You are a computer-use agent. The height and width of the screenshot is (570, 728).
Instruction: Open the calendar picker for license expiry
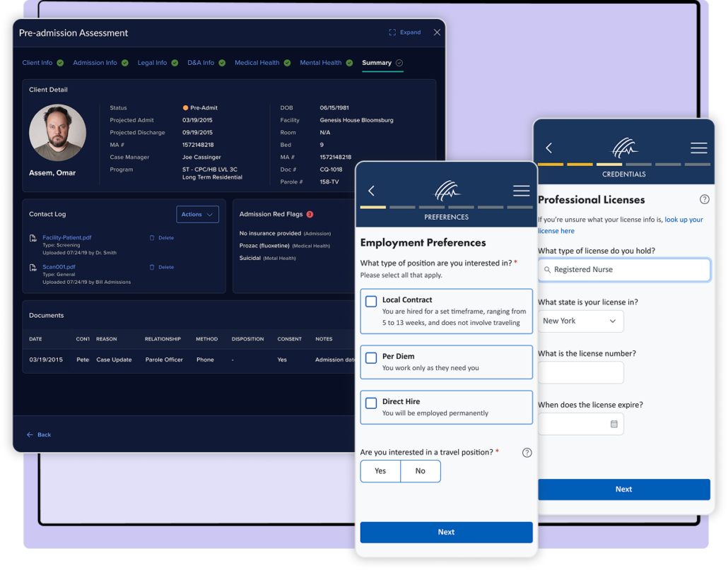(613, 424)
